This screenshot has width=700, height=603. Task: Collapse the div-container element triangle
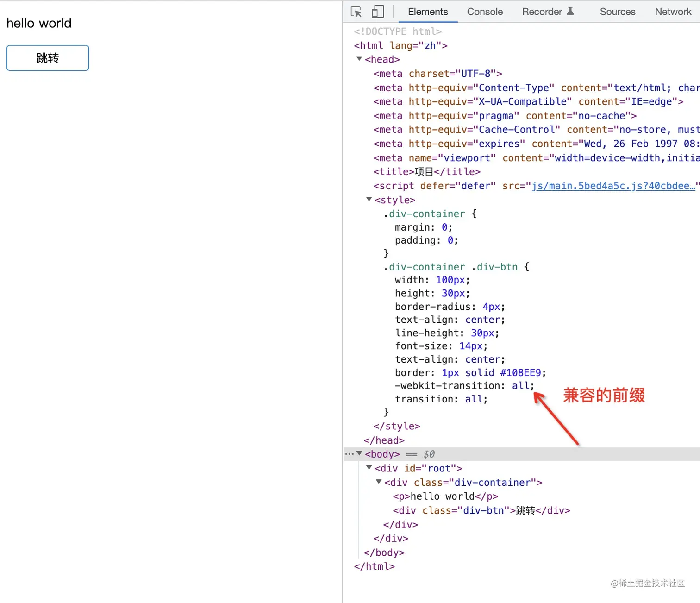379,482
